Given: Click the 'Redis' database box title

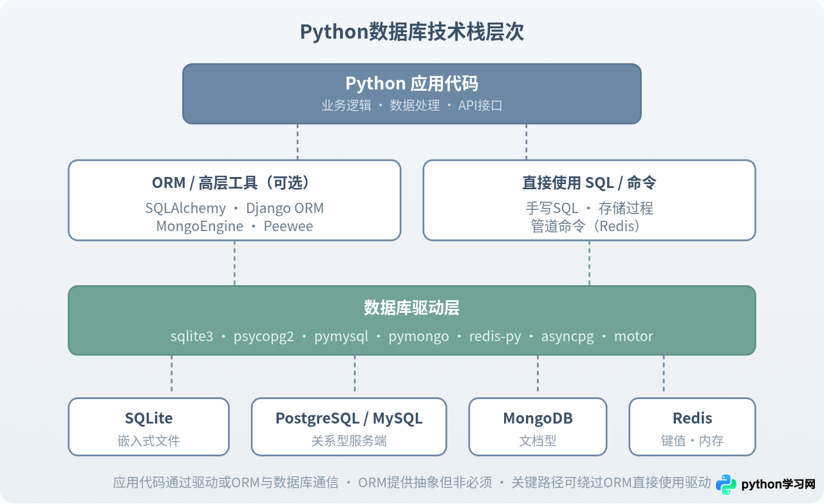Looking at the screenshot, I should click(692, 418).
